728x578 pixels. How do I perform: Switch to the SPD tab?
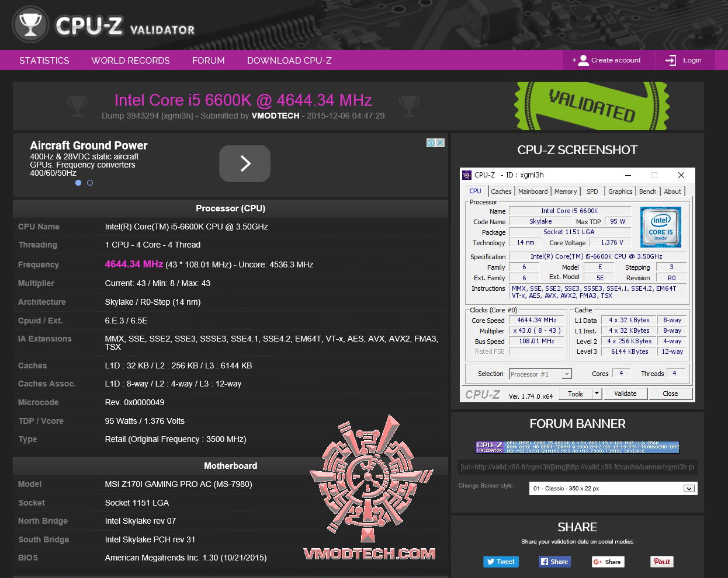[x=592, y=191]
